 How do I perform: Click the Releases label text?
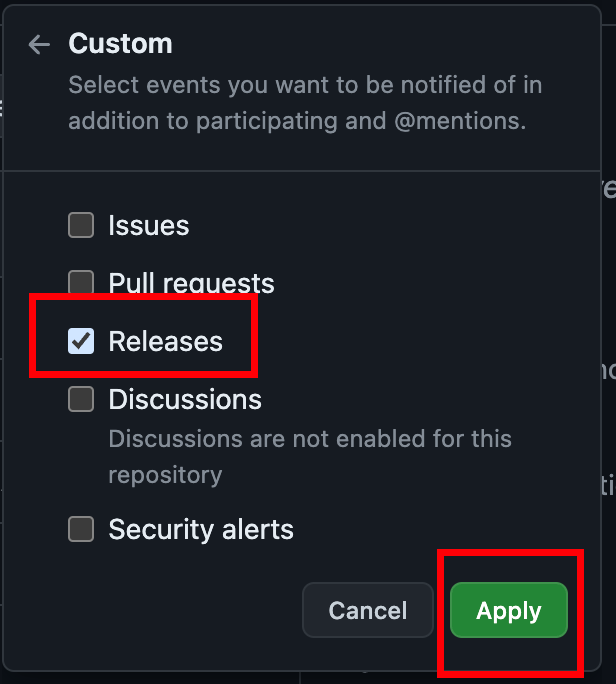click(165, 341)
